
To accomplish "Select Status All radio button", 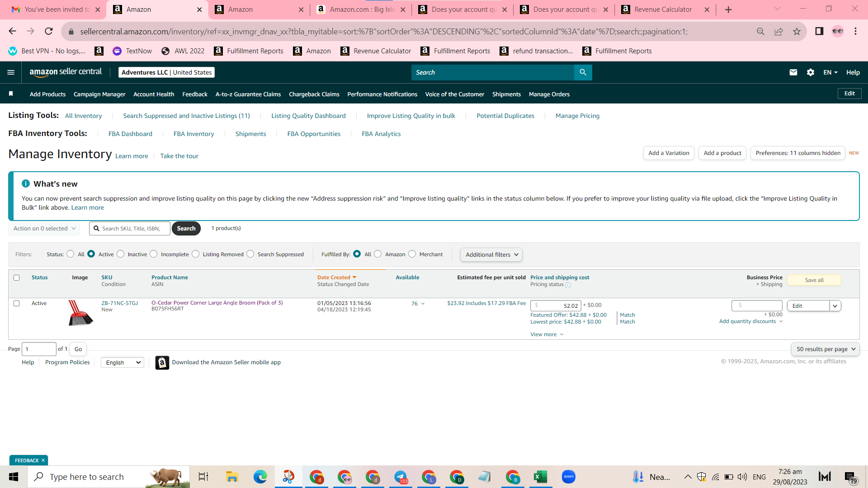I will (x=71, y=254).
